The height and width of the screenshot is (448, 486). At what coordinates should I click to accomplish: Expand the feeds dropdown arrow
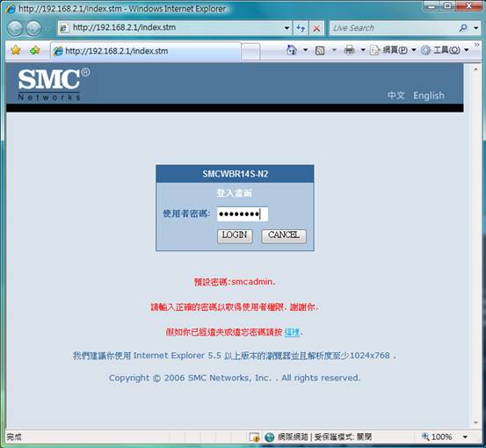pyautogui.click(x=334, y=50)
